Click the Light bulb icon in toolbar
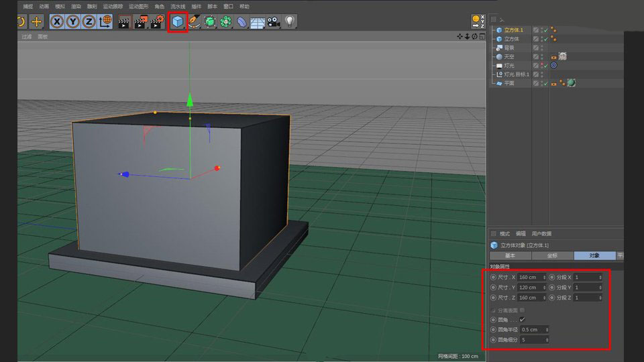This screenshot has width=644, height=362. 290,22
